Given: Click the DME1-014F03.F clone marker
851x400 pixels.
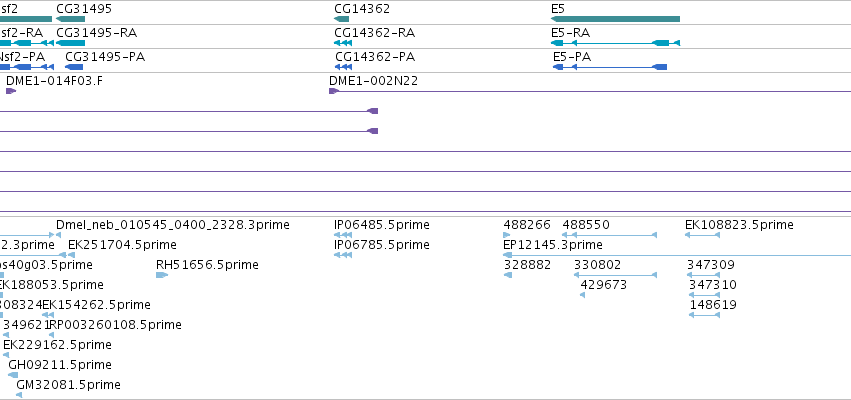Looking at the screenshot, I should [x=11, y=91].
